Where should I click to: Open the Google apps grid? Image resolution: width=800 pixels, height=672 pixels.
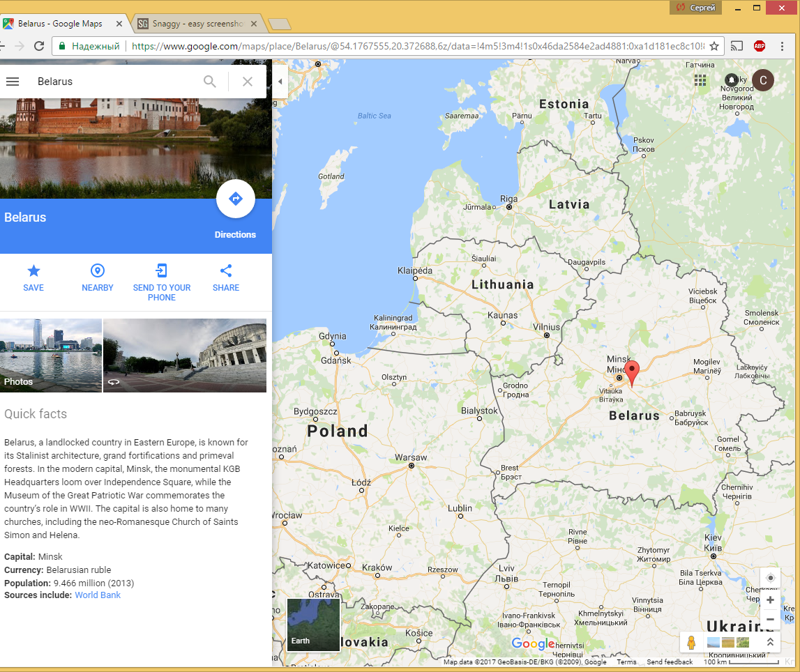click(x=700, y=80)
